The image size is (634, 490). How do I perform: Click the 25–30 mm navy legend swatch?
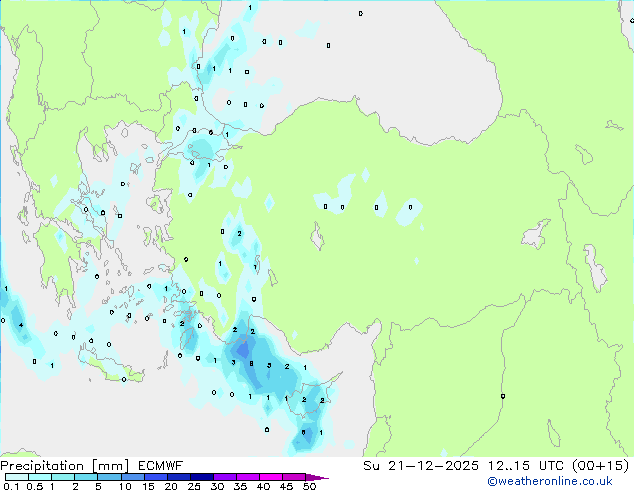point(201,477)
